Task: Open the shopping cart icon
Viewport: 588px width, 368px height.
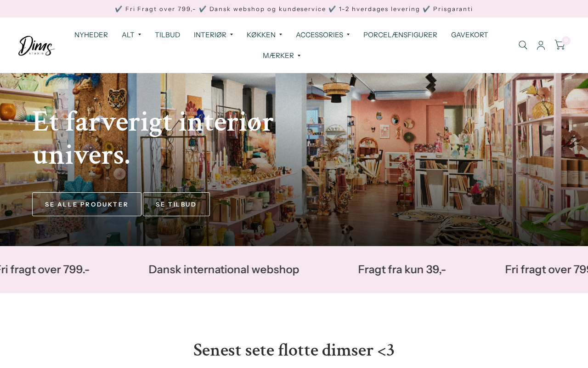Action: [560, 45]
